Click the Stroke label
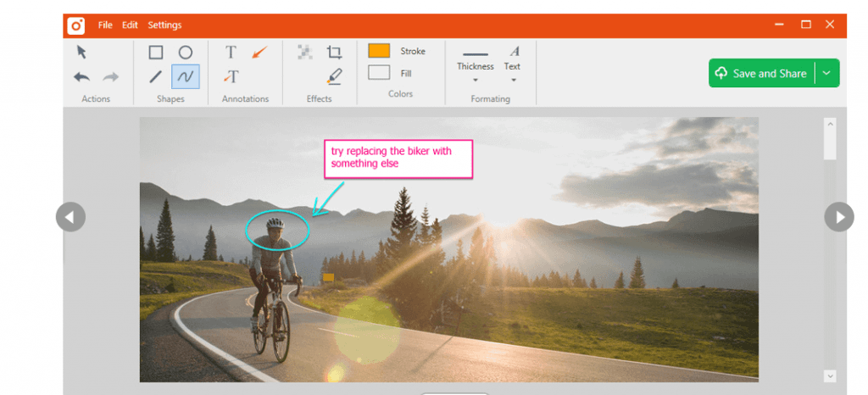Screen dimensions: 868x395 tap(413, 51)
